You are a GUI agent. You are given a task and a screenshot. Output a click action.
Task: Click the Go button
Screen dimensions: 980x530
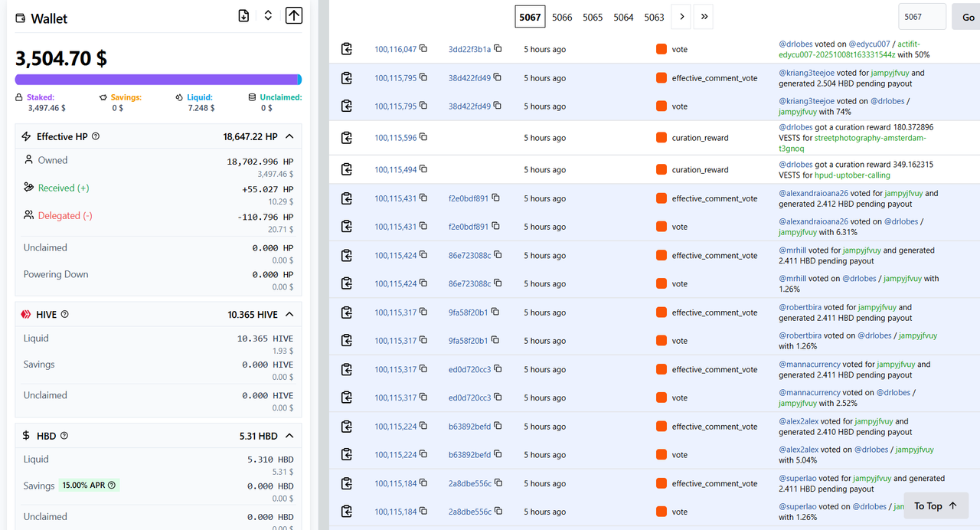[x=967, y=17]
